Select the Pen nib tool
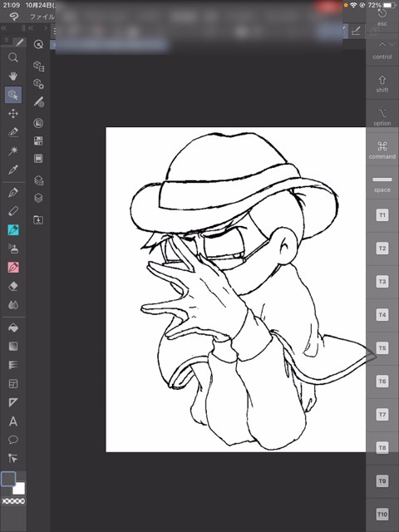The image size is (399, 532). [13, 193]
